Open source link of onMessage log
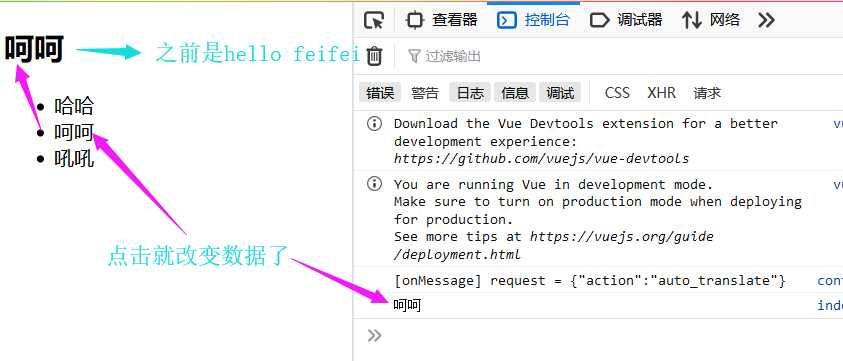Viewport: 843px width, 361px height. click(x=830, y=281)
